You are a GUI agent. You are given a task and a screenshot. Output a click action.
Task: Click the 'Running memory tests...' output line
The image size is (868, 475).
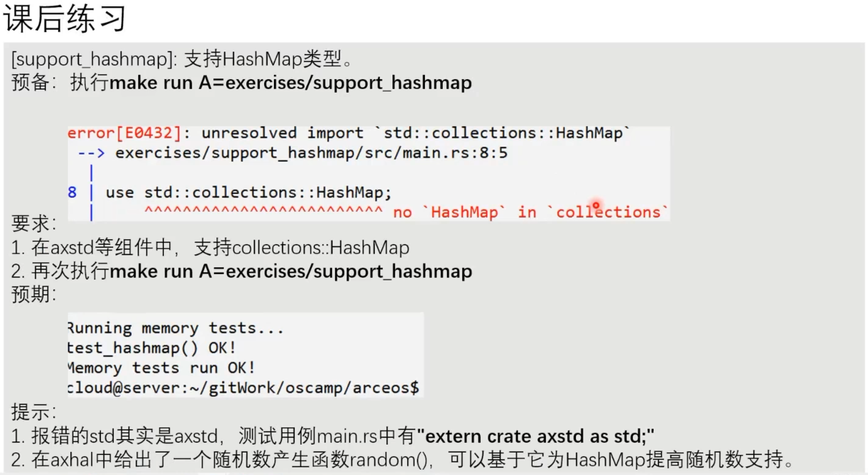[x=175, y=328]
